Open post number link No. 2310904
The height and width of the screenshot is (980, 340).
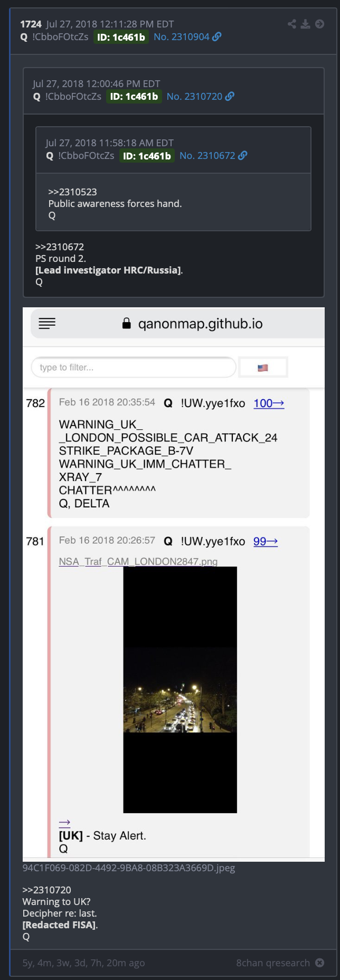tap(182, 37)
